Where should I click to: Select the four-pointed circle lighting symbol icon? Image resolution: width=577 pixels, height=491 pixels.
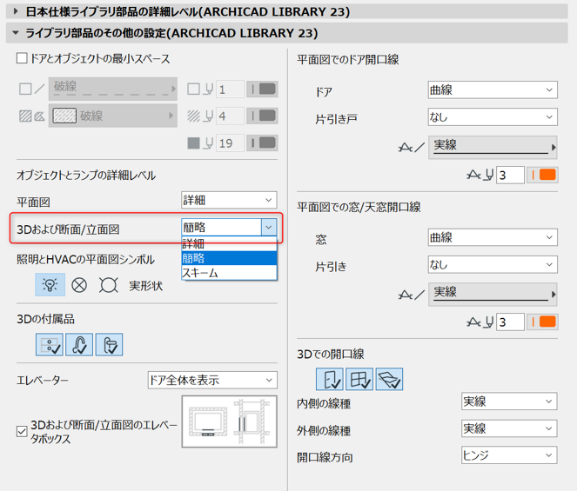coord(108,285)
